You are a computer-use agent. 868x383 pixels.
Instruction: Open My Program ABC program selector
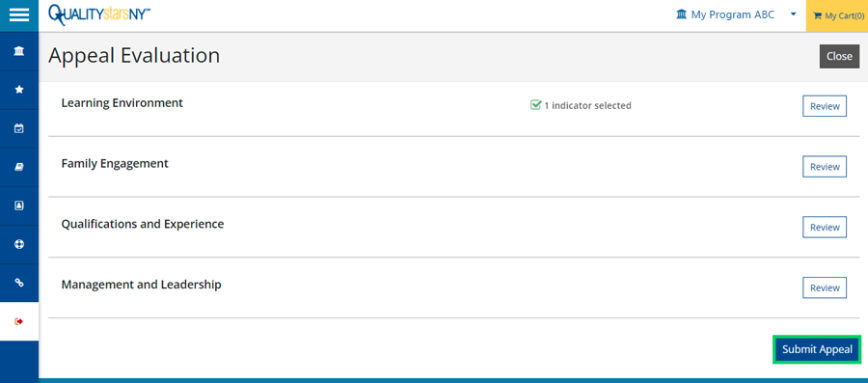[725, 14]
